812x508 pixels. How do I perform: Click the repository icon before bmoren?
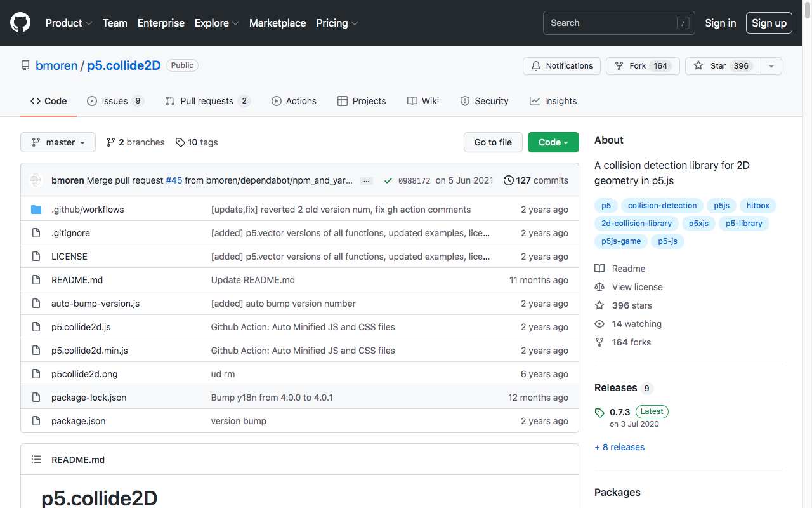[25, 65]
